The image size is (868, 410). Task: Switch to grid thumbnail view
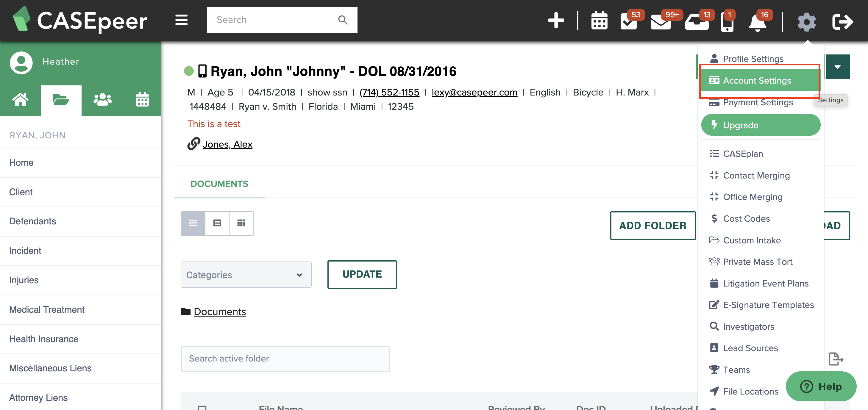pyautogui.click(x=241, y=223)
